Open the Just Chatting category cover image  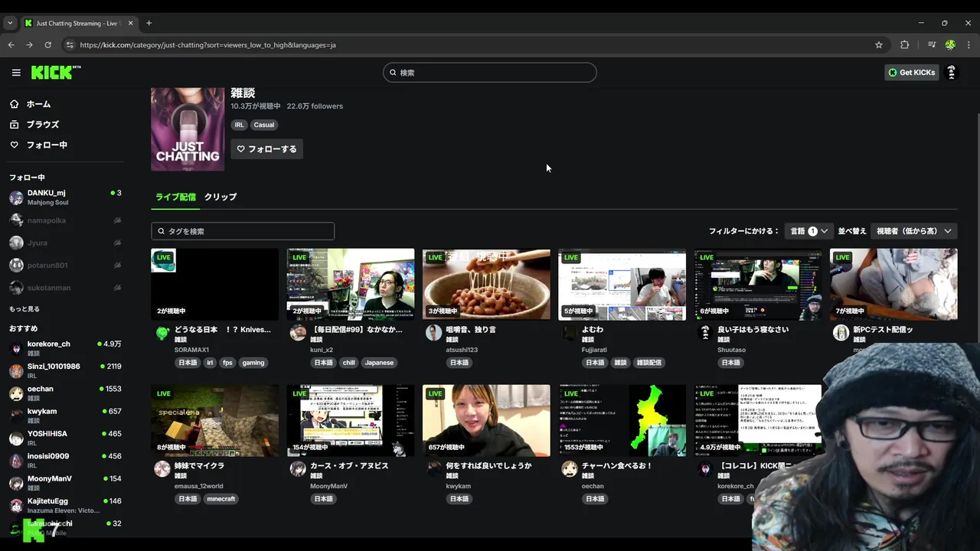188,129
